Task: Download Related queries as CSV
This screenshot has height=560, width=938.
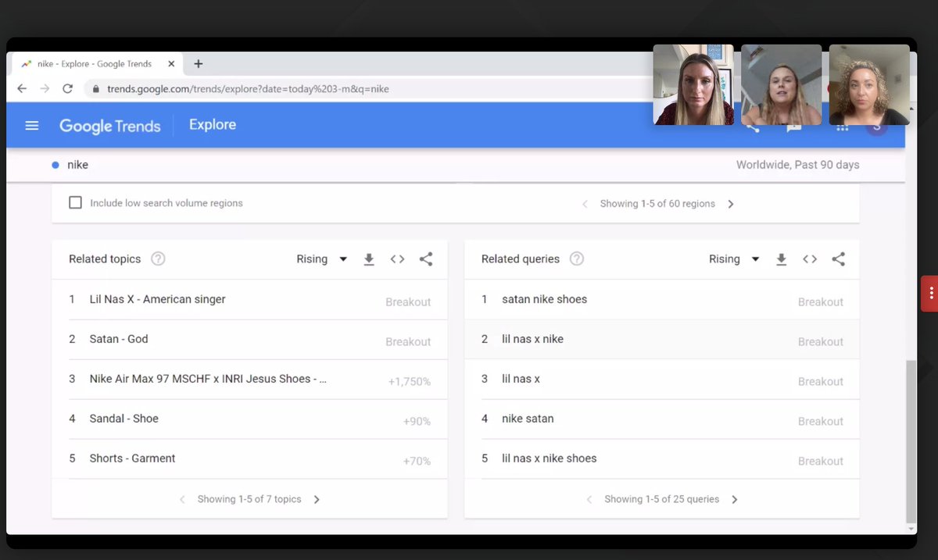Action: pos(781,259)
